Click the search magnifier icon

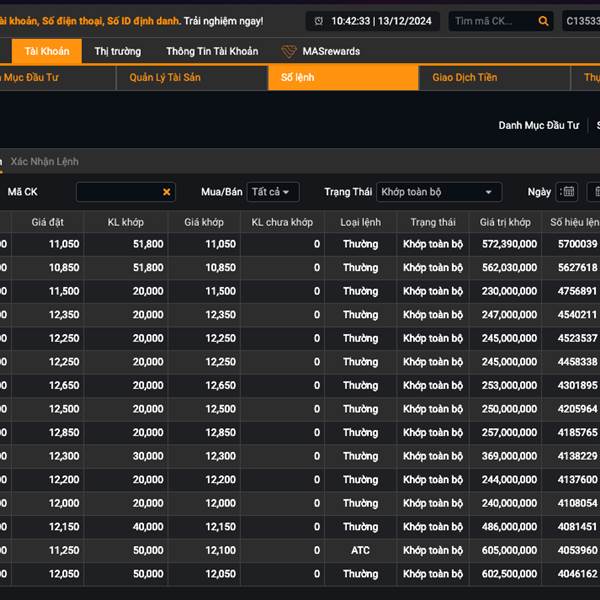pyautogui.click(x=543, y=21)
